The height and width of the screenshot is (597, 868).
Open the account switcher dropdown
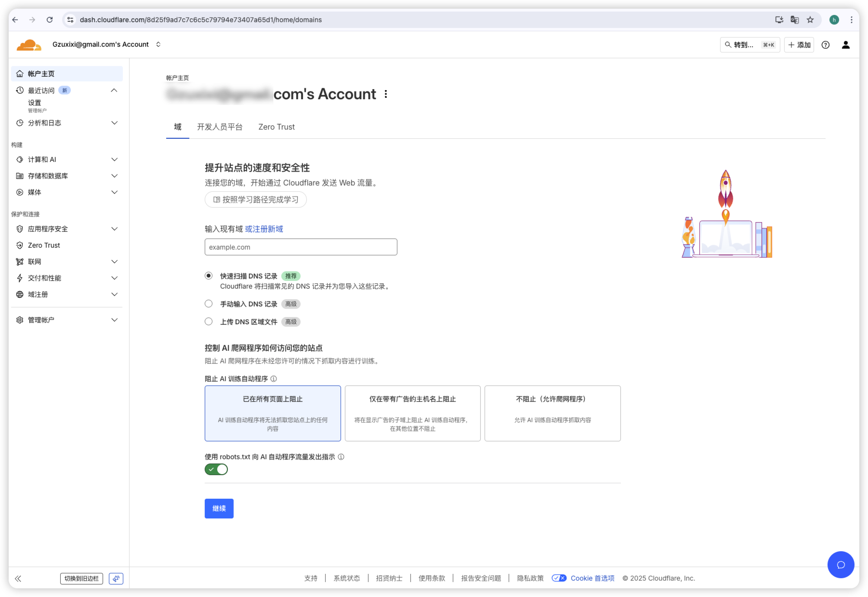(x=158, y=44)
